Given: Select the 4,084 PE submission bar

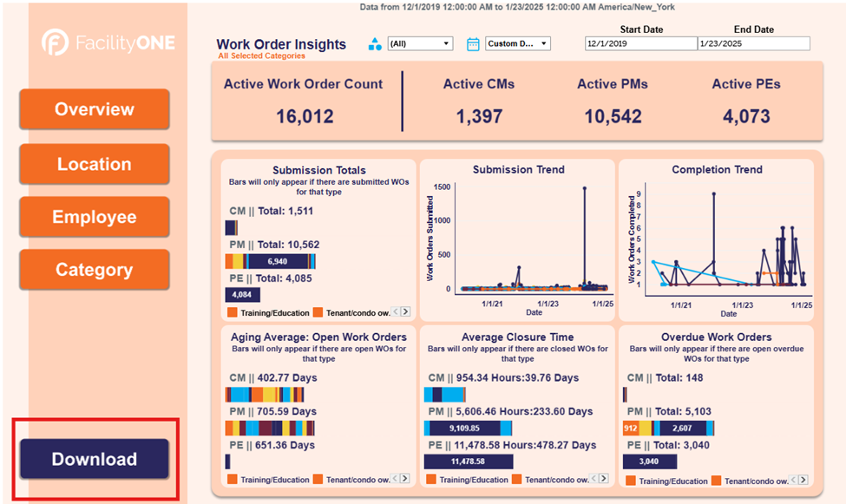Looking at the screenshot, I should point(242,295).
